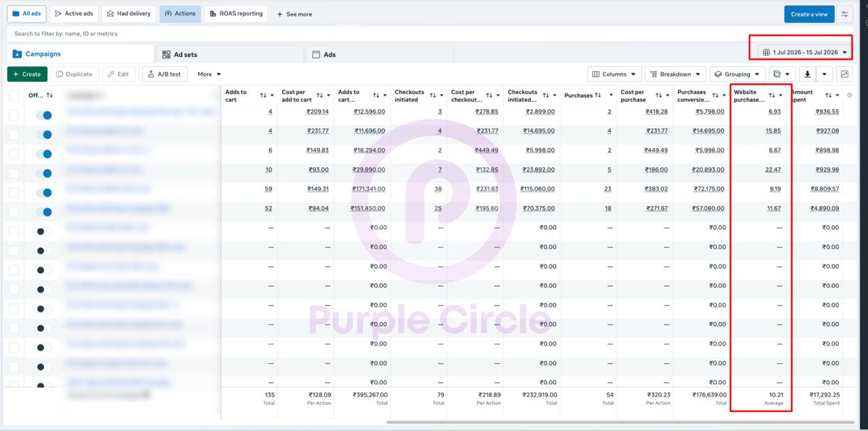
Task: Tick the select-all campaigns checkbox
Action: point(14,96)
